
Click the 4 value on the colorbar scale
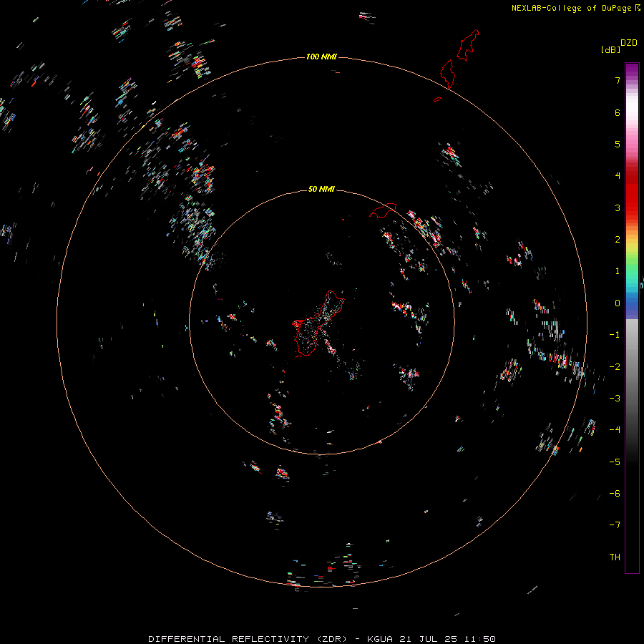pos(618,176)
